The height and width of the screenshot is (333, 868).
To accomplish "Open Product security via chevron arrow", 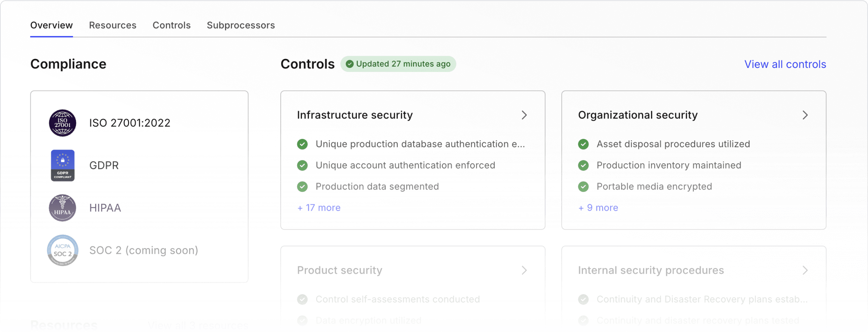I will (524, 270).
